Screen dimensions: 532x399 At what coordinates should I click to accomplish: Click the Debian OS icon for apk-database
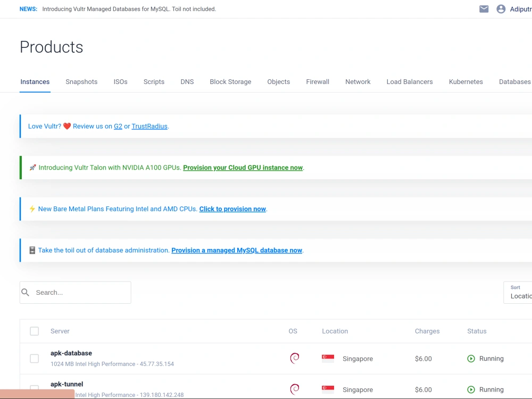click(295, 358)
